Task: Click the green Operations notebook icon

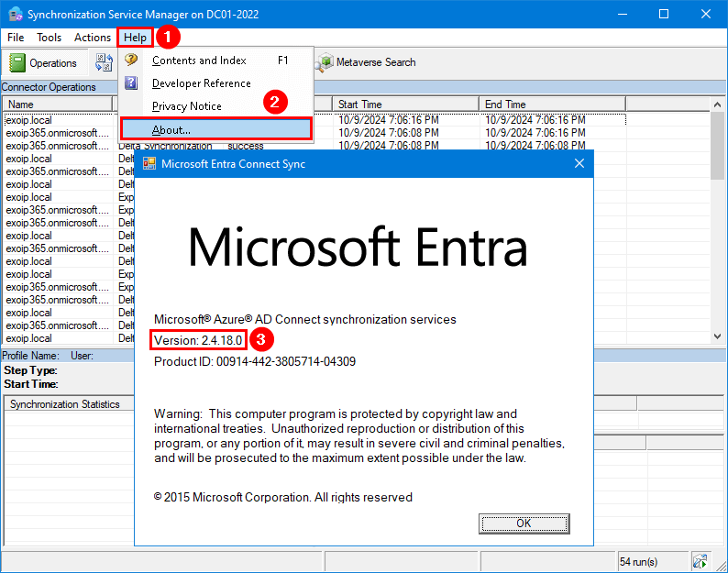Action: (17, 62)
